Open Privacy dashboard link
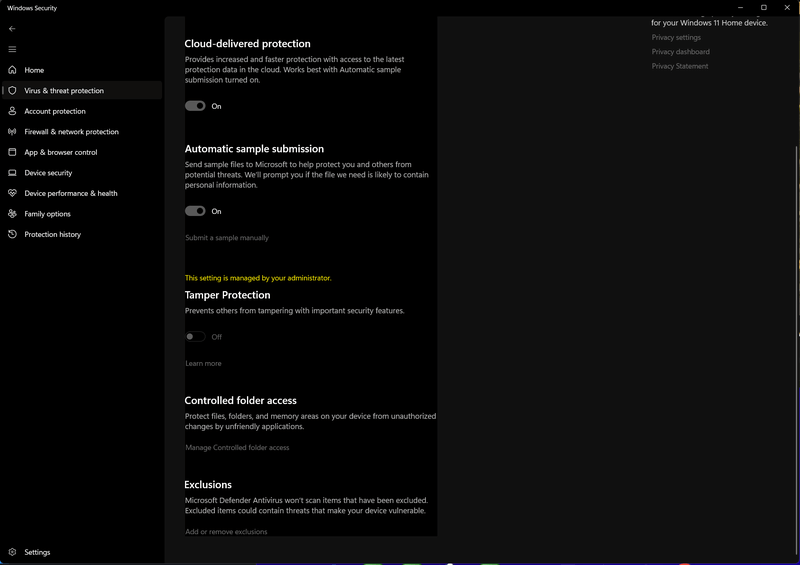This screenshot has height=565, width=800. coord(681,52)
